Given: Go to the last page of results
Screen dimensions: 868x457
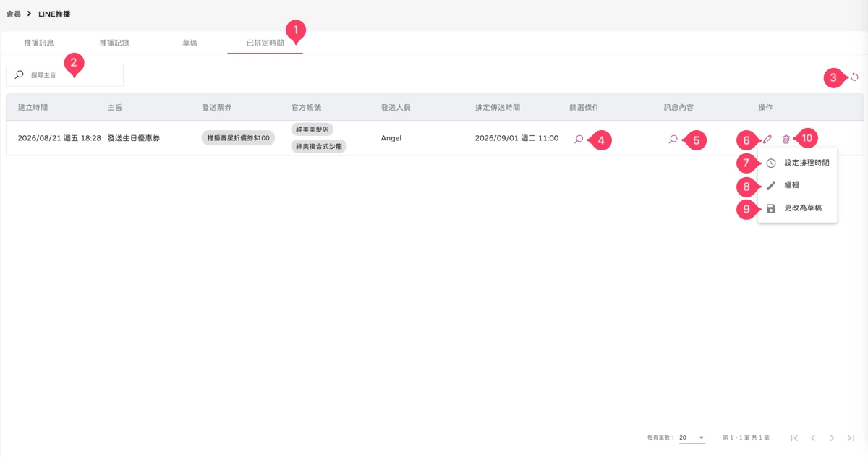Looking at the screenshot, I should (x=851, y=437).
